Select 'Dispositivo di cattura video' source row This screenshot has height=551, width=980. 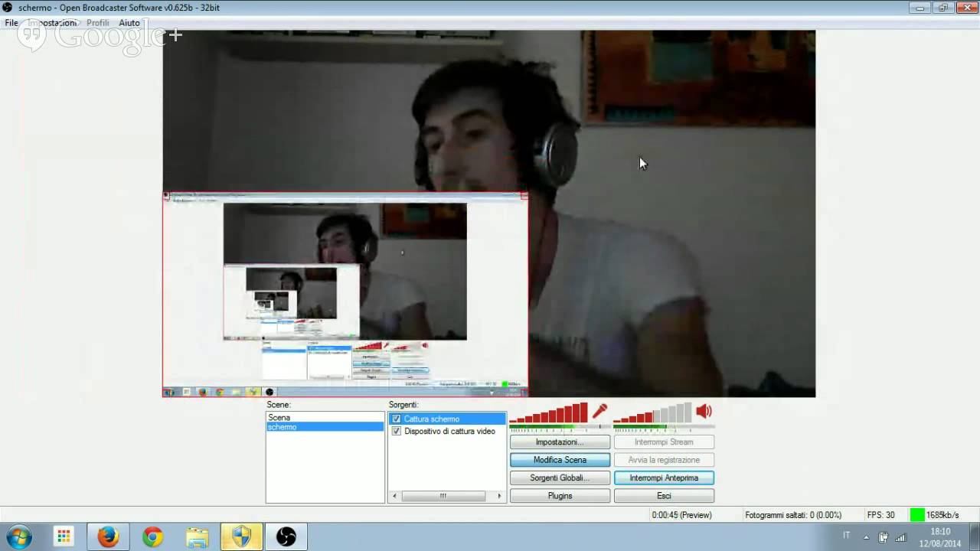(x=447, y=431)
